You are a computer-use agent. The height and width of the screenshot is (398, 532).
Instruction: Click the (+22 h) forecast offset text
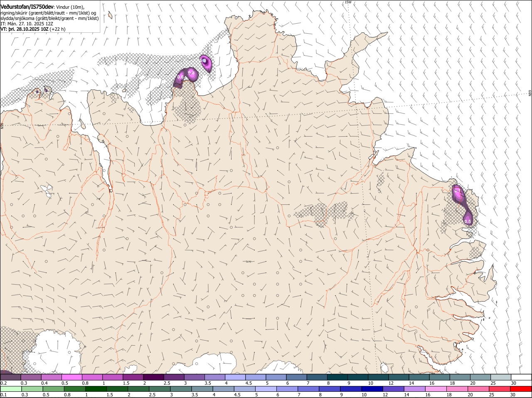coord(57,29)
